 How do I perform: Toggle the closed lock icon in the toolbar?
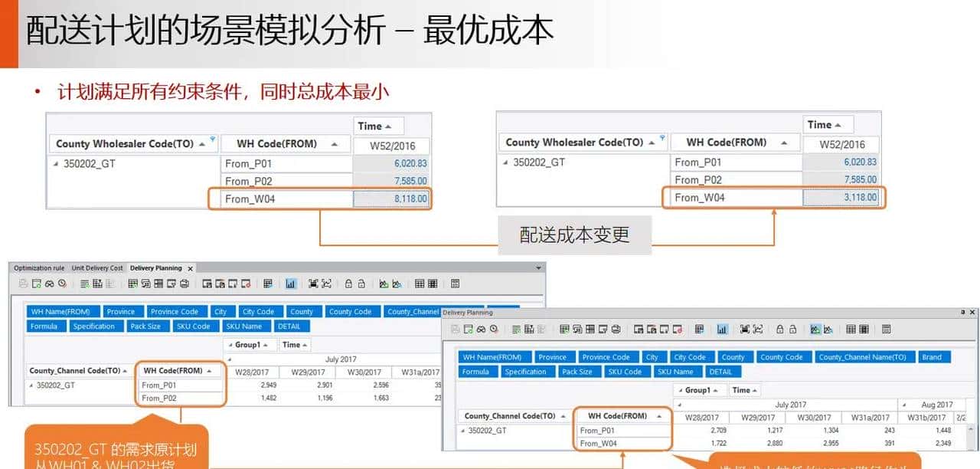point(348,283)
